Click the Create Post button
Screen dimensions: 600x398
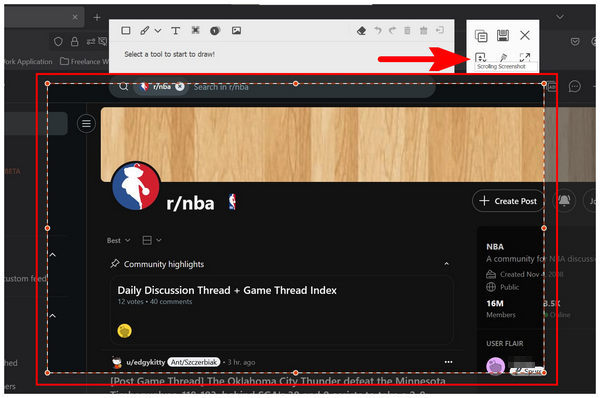coord(509,201)
